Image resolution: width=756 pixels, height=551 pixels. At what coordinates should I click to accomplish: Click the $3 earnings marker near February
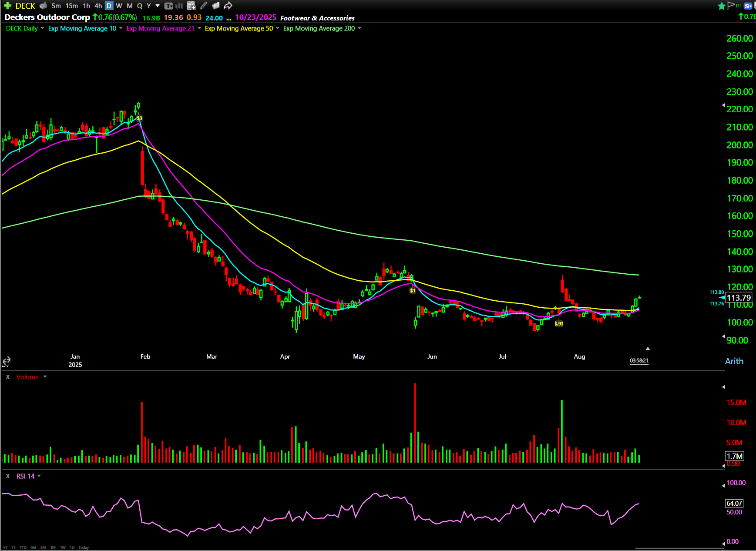tap(139, 118)
